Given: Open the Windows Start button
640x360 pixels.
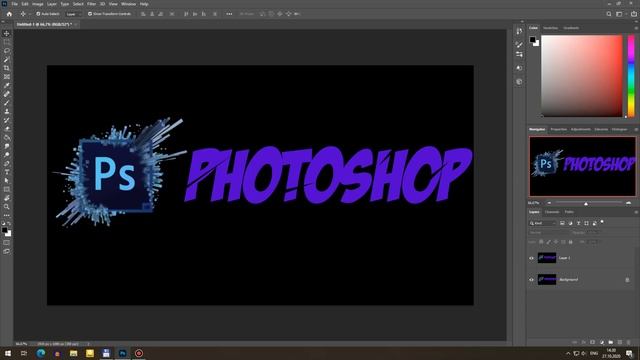Looking at the screenshot, I should point(7,353).
